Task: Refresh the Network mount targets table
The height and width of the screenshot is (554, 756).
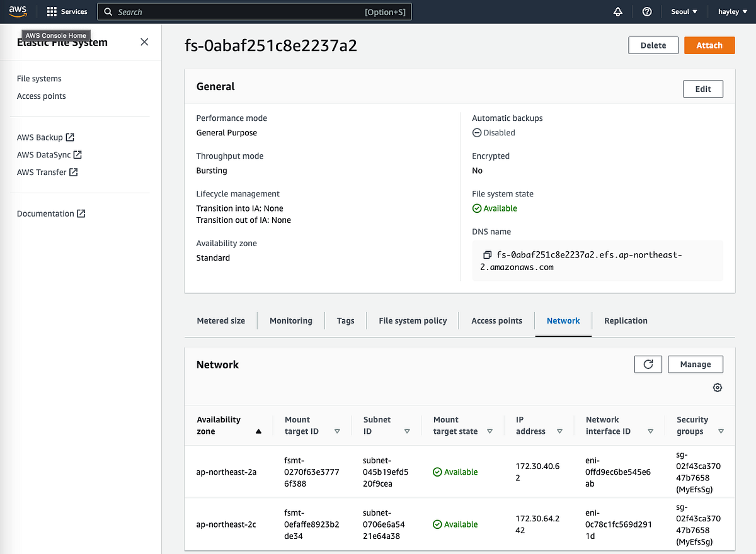Action: coord(648,364)
